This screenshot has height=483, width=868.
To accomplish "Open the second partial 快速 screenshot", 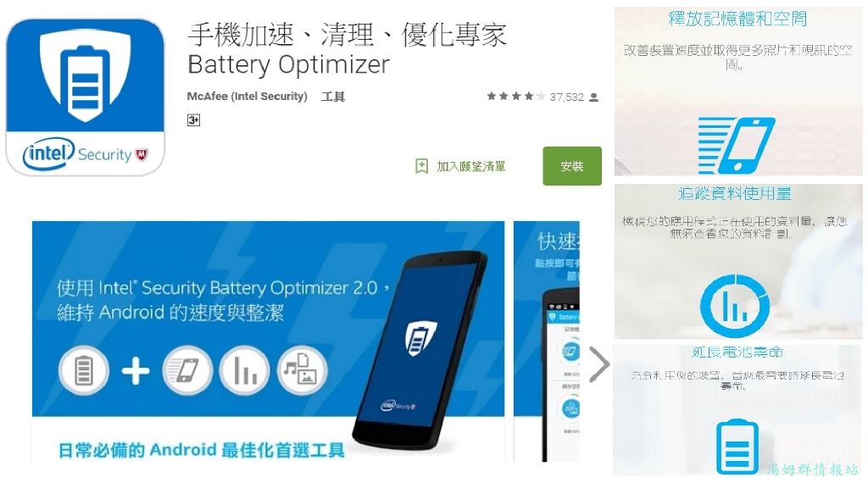I will click(x=547, y=341).
